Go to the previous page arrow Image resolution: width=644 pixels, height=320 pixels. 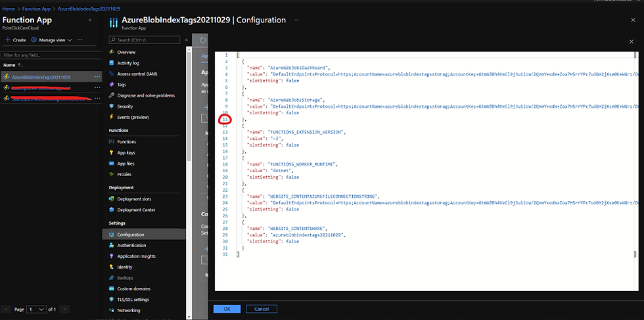tap(5, 309)
